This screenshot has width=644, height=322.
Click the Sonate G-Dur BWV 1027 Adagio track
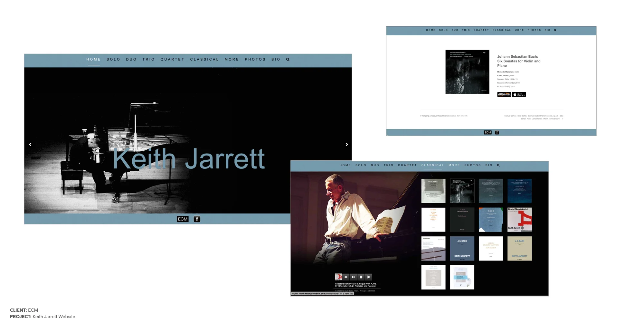[x=355, y=291]
